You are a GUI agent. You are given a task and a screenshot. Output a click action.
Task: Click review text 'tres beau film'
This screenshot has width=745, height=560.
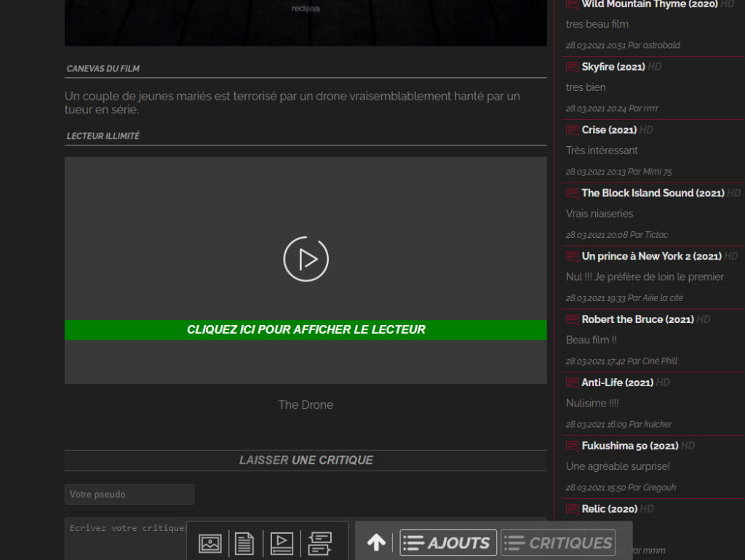point(597,24)
